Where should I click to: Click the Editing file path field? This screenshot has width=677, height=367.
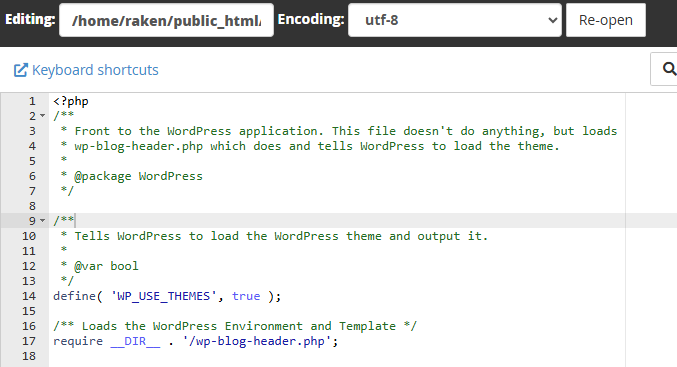click(166, 20)
